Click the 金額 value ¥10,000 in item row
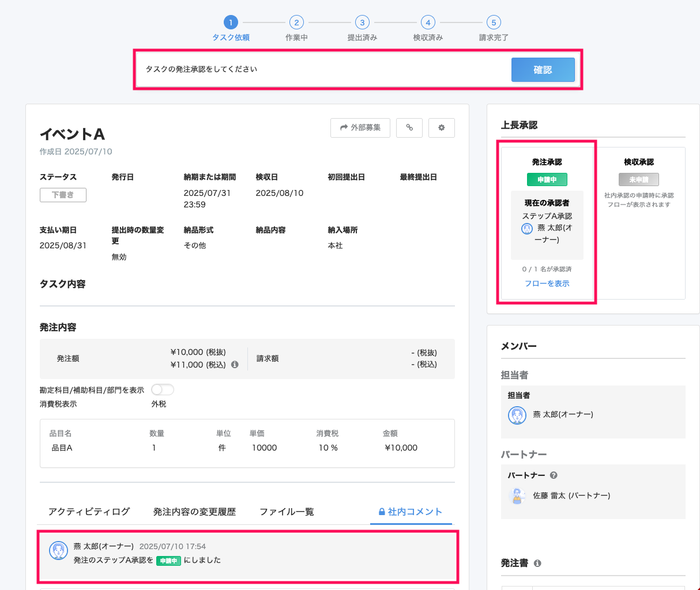 401,448
